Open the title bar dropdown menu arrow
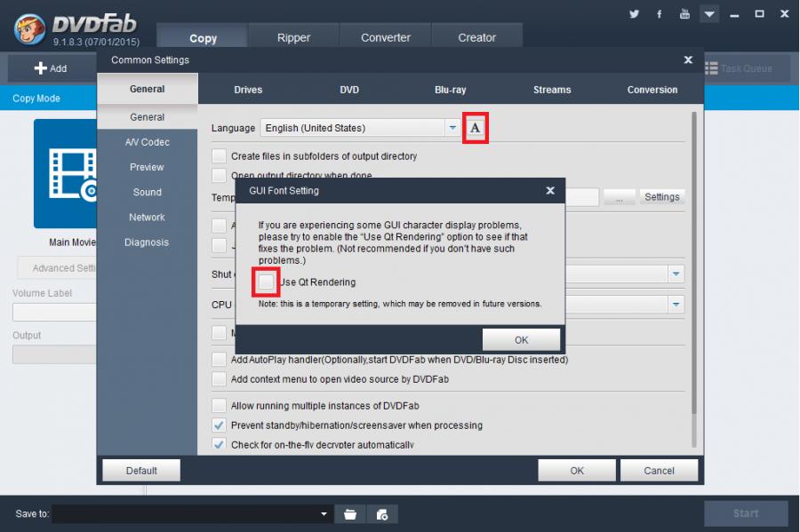The width and height of the screenshot is (800, 532). coord(708,14)
